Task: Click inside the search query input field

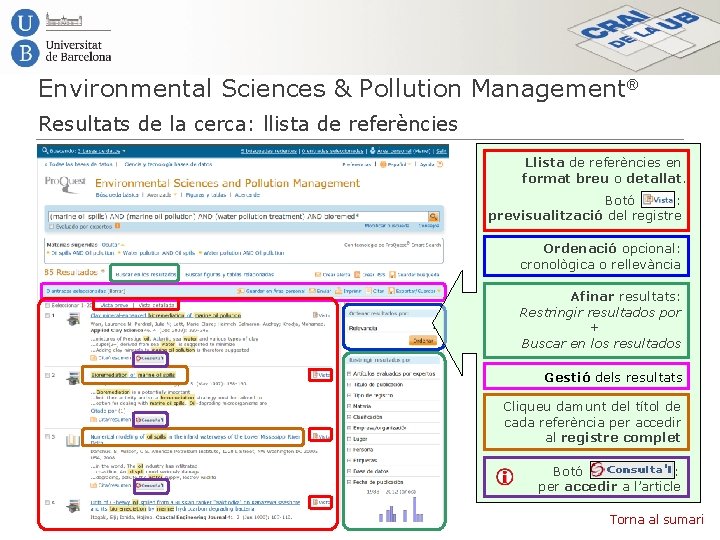Action: (x=238, y=216)
